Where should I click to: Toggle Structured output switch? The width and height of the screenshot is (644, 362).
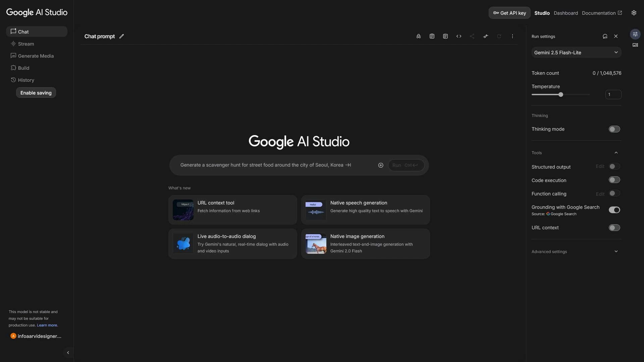pyautogui.click(x=614, y=167)
